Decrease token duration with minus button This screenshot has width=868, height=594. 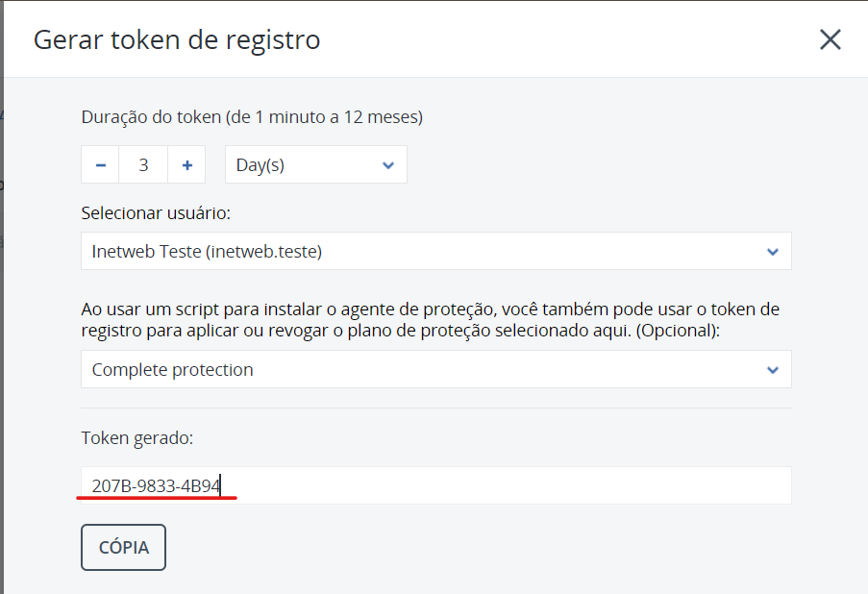100,165
